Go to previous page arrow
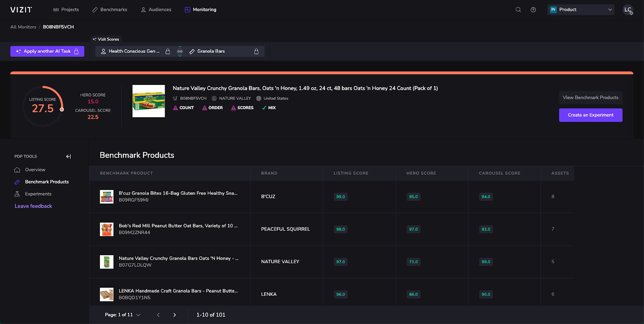Image resolution: width=644 pixels, height=324 pixels. [158, 315]
